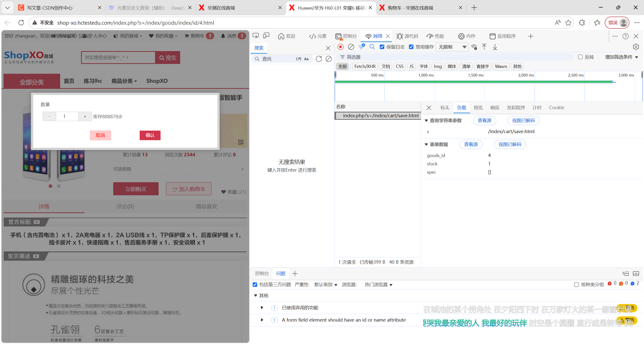Viewport: 644px width, 344px height.
Task: Clear the network log
Action: pos(351,47)
